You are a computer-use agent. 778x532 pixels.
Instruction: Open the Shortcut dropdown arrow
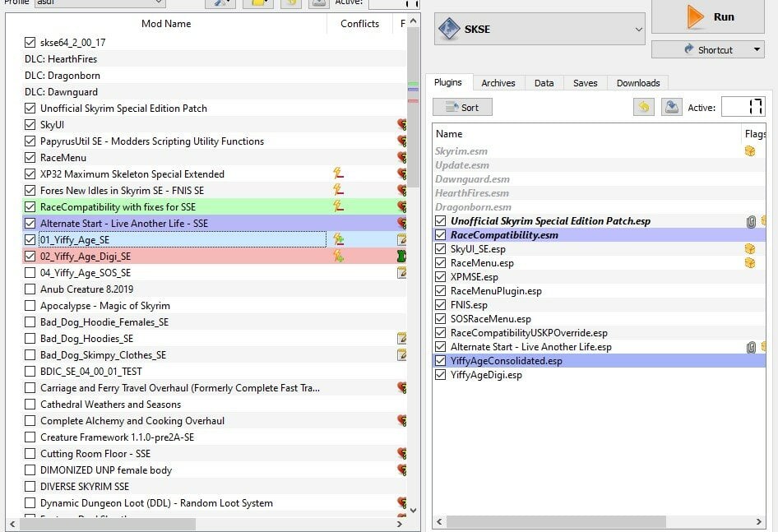757,49
